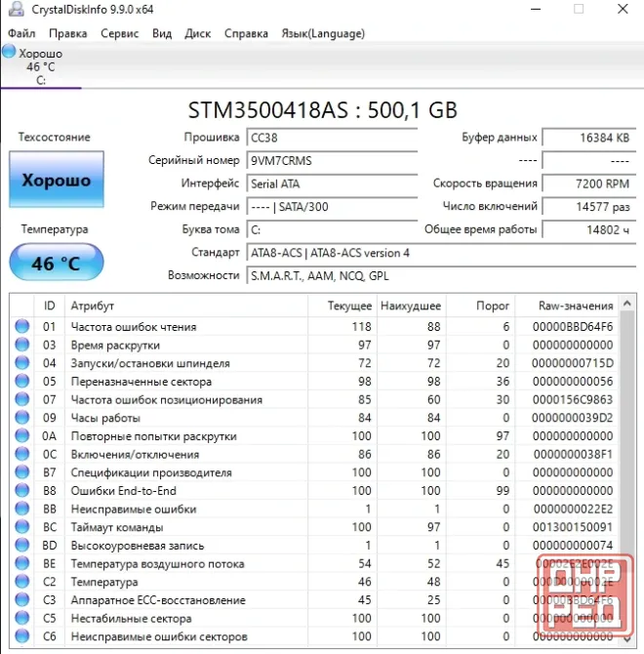Click the Порог column header
The image size is (644, 654).
click(481, 306)
